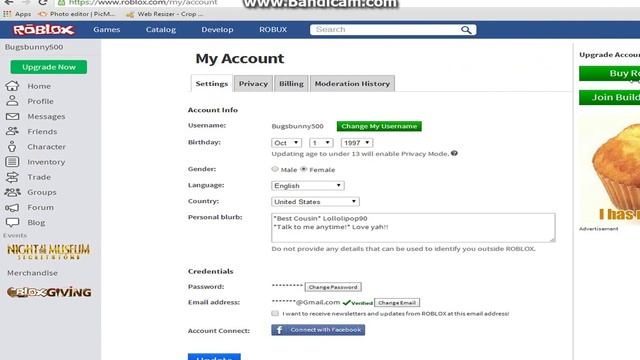The height and width of the screenshot is (360, 640).
Task: Open the birthday month dropdown
Action: coord(287,143)
